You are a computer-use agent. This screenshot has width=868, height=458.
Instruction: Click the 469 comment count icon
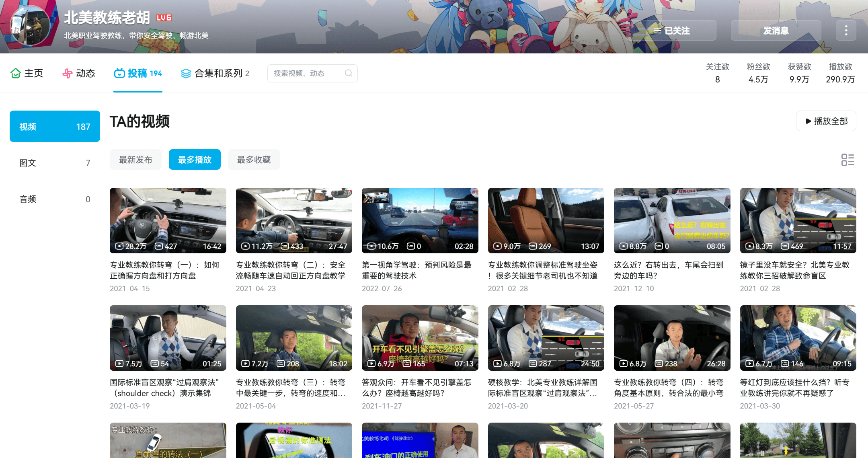[x=785, y=246]
